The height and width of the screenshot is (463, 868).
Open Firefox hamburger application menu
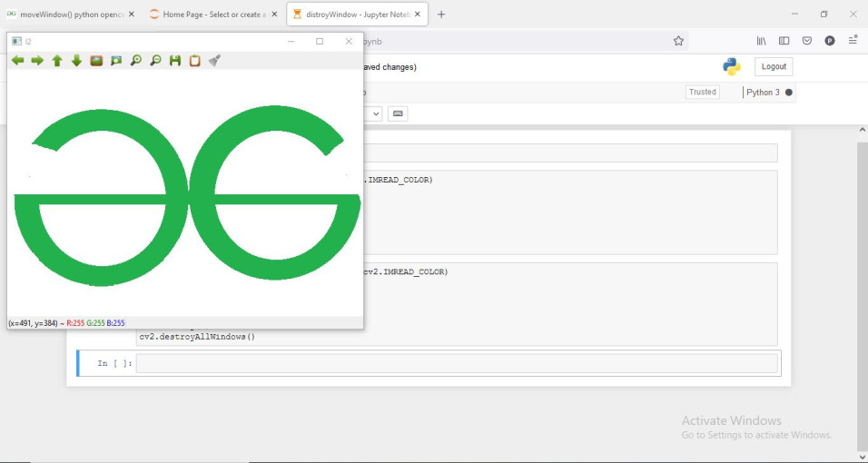pyautogui.click(x=853, y=41)
